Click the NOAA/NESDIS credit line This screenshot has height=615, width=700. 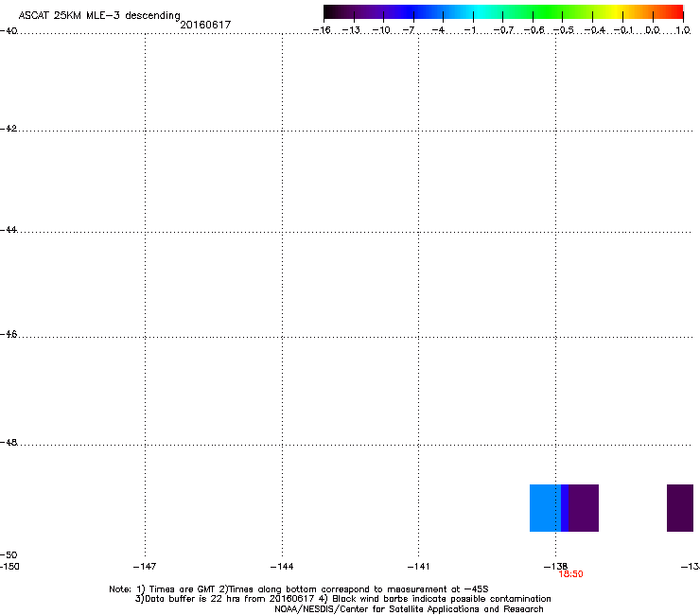click(409, 609)
